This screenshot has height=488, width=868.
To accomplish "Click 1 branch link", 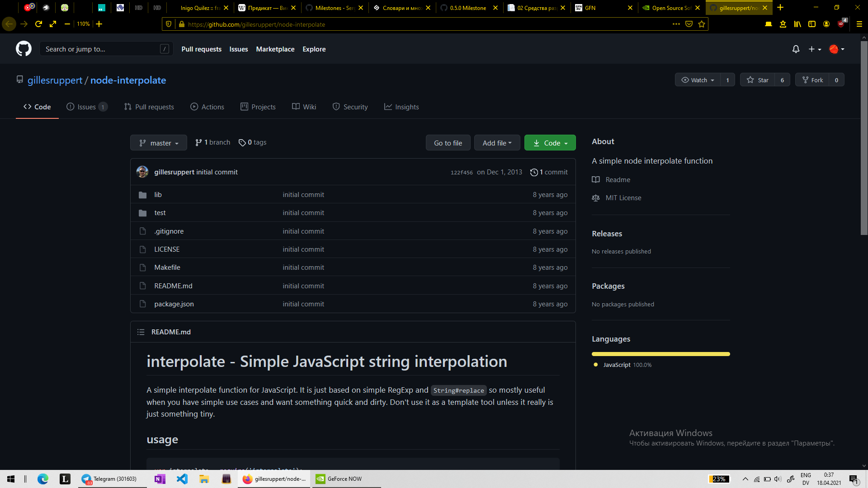I will coord(212,142).
